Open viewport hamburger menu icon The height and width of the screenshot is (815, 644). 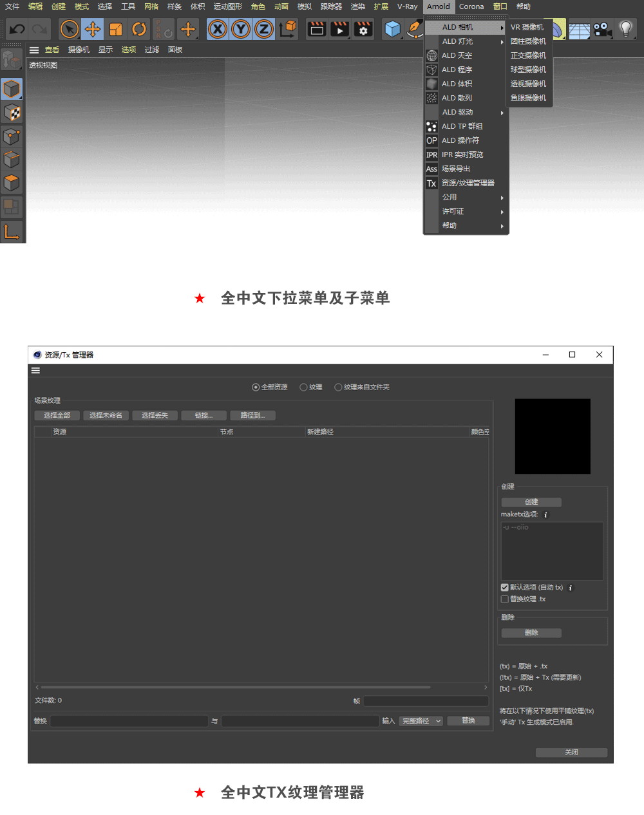34,50
